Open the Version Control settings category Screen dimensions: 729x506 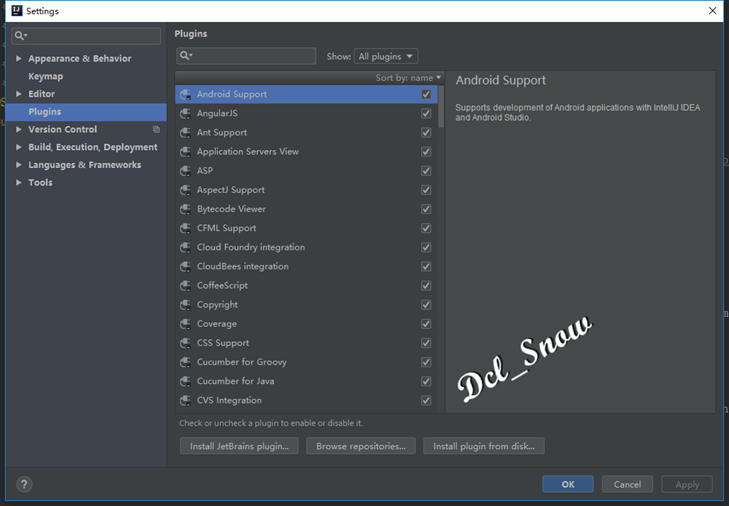(63, 129)
